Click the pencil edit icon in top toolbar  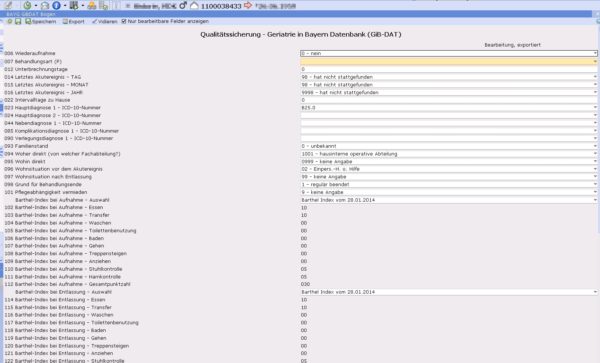(x=8, y=5)
